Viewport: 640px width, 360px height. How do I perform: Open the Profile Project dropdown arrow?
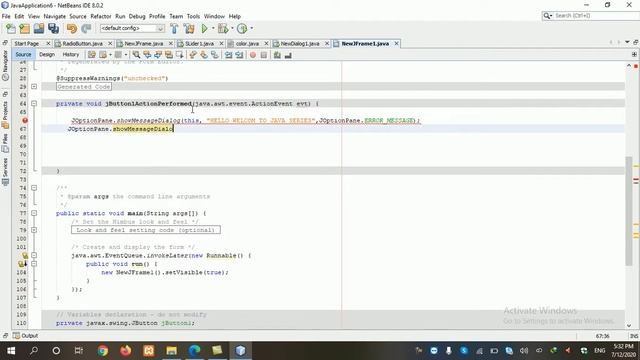tap(251, 29)
